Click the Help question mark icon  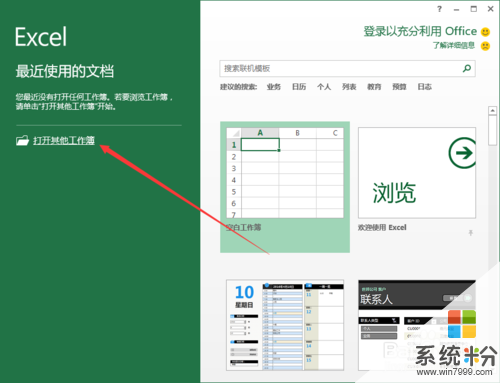pyautogui.click(x=439, y=9)
